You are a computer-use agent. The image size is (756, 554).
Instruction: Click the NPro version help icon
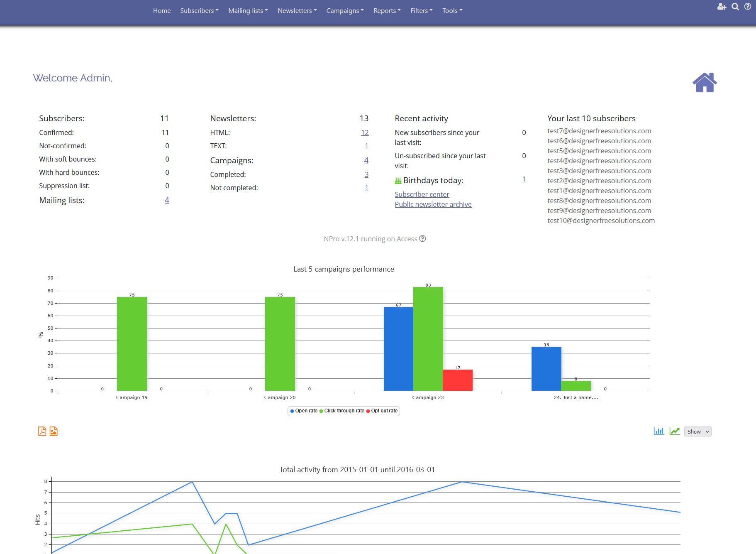click(x=422, y=238)
